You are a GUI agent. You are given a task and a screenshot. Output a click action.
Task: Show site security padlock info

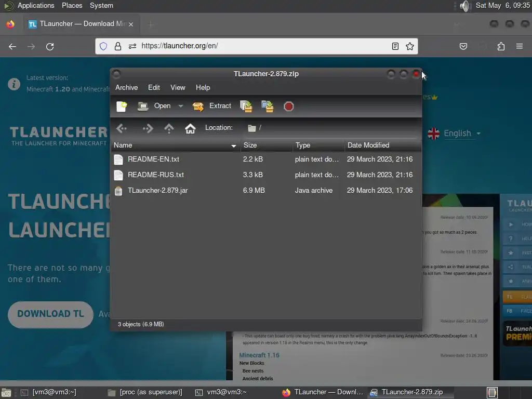118,46
